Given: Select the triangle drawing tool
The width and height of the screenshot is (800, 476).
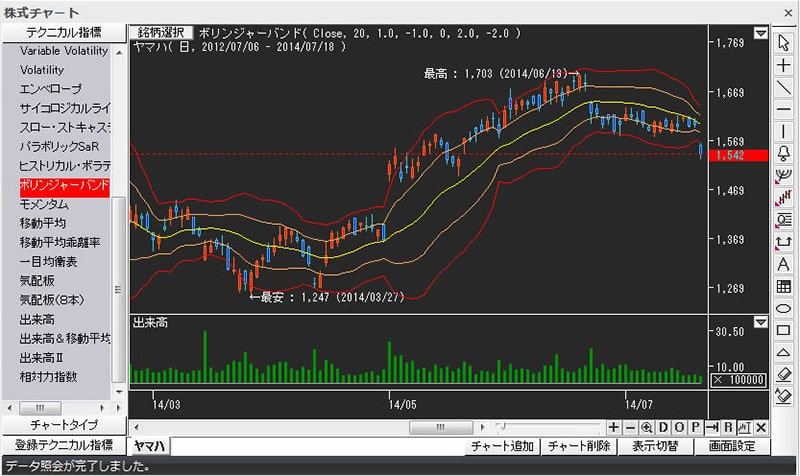Looking at the screenshot, I should tap(783, 352).
